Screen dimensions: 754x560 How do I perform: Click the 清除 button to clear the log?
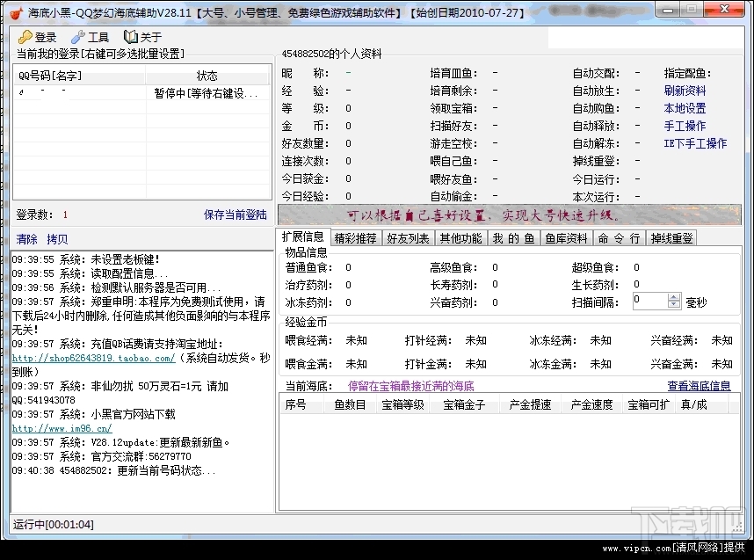(x=28, y=239)
